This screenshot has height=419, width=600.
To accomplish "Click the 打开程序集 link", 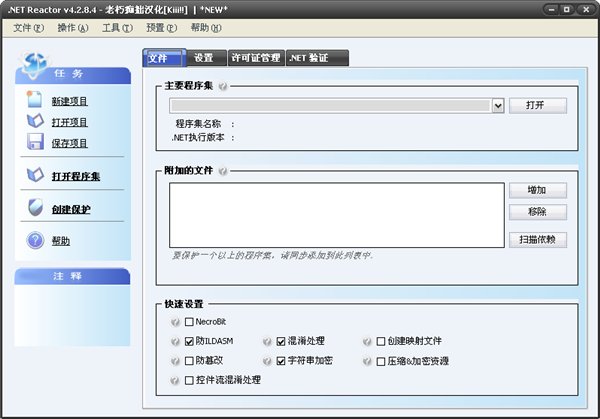I will point(76,176).
